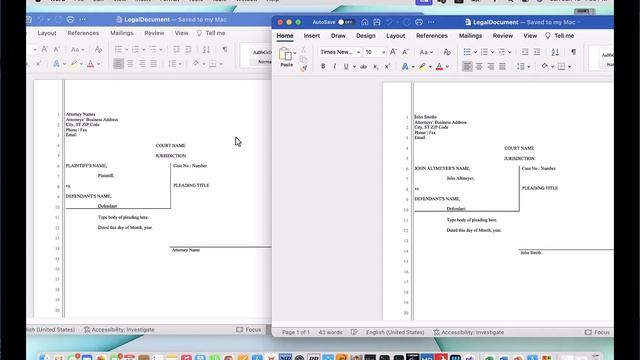Image resolution: width=640 pixels, height=360 pixels.
Task: Justify text in front window
Action: (502, 66)
